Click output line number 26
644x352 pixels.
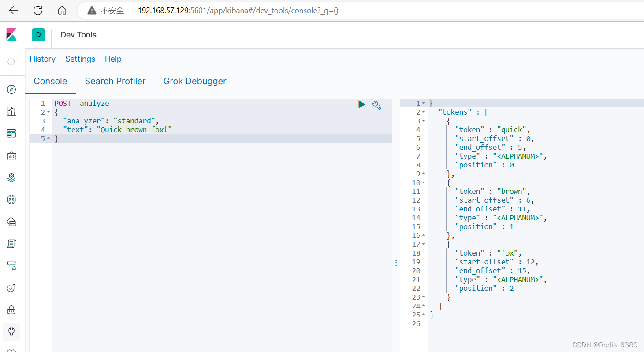click(416, 323)
